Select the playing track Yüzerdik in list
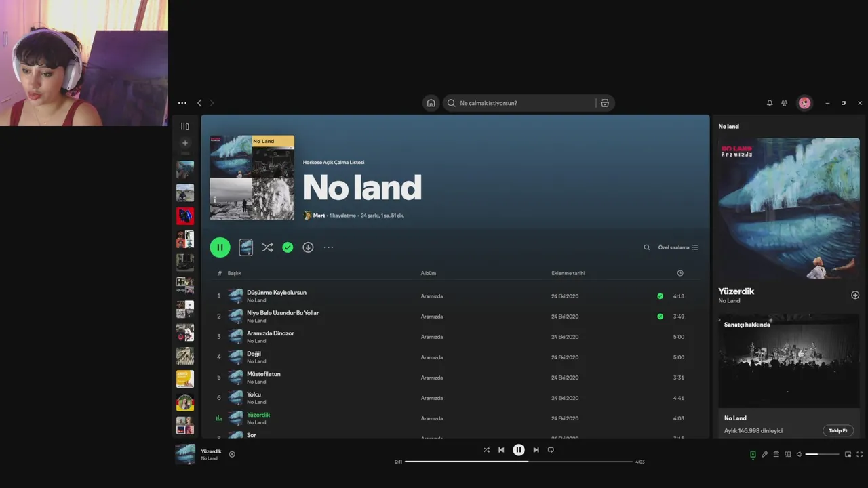868x488 pixels. pyautogui.click(x=455, y=418)
